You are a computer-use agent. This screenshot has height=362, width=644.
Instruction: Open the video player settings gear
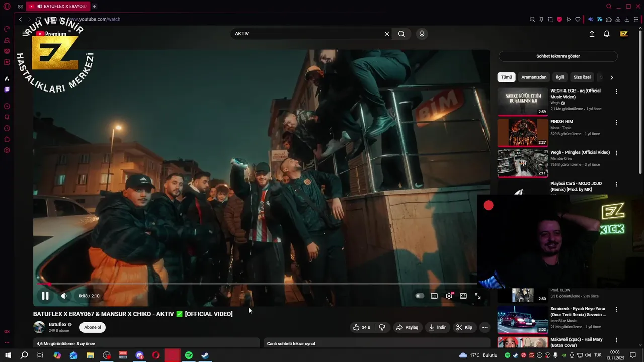pos(449,296)
